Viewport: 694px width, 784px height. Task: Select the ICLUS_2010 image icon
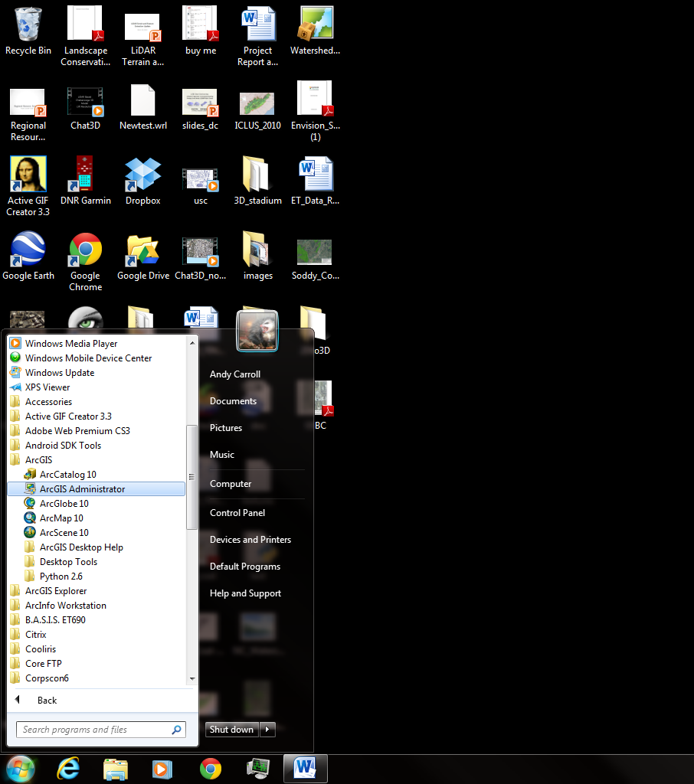click(257, 110)
